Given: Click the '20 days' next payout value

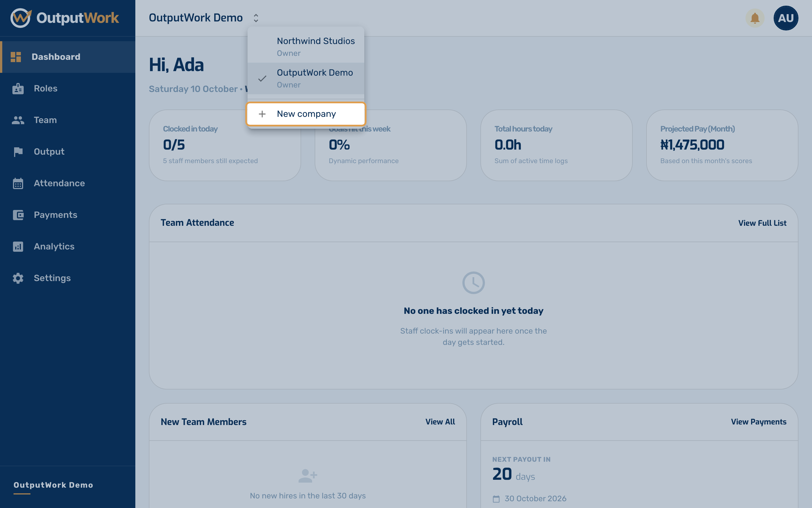Looking at the screenshot, I should [x=513, y=475].
